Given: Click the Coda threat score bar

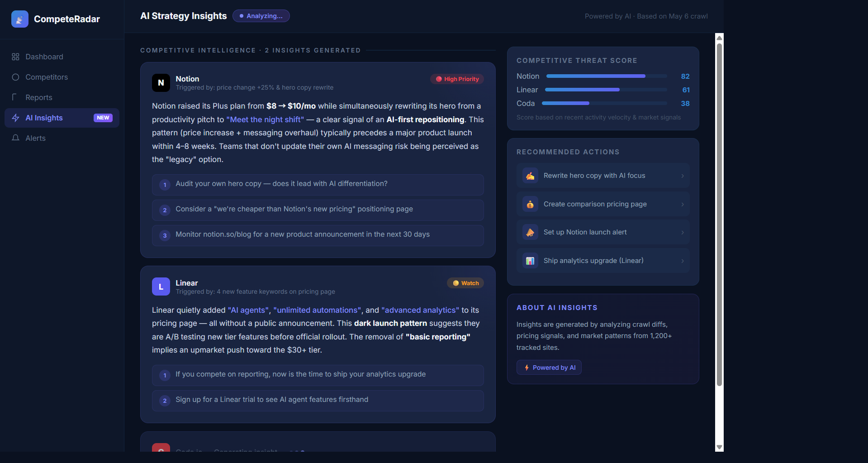Looking at the screenshot, I should coord(604,103).
